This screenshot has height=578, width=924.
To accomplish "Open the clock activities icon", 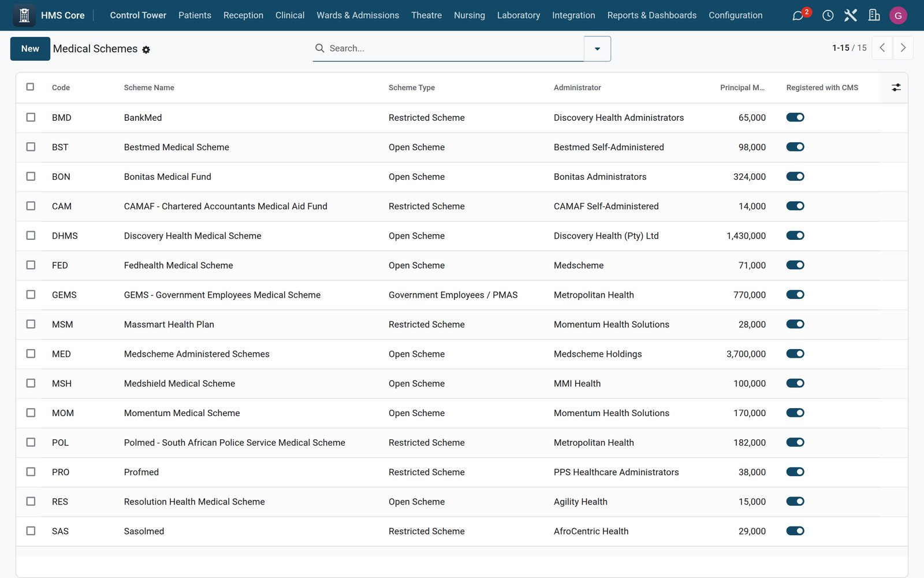I will 828,16.
